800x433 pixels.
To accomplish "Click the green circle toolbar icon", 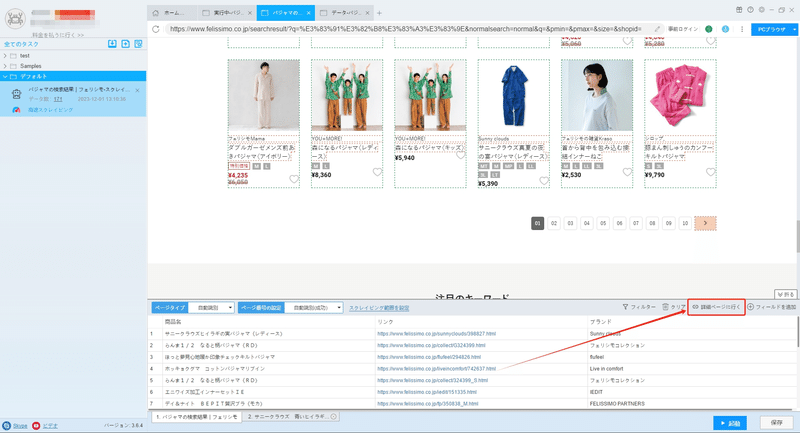I will click(x=709, y=29).
